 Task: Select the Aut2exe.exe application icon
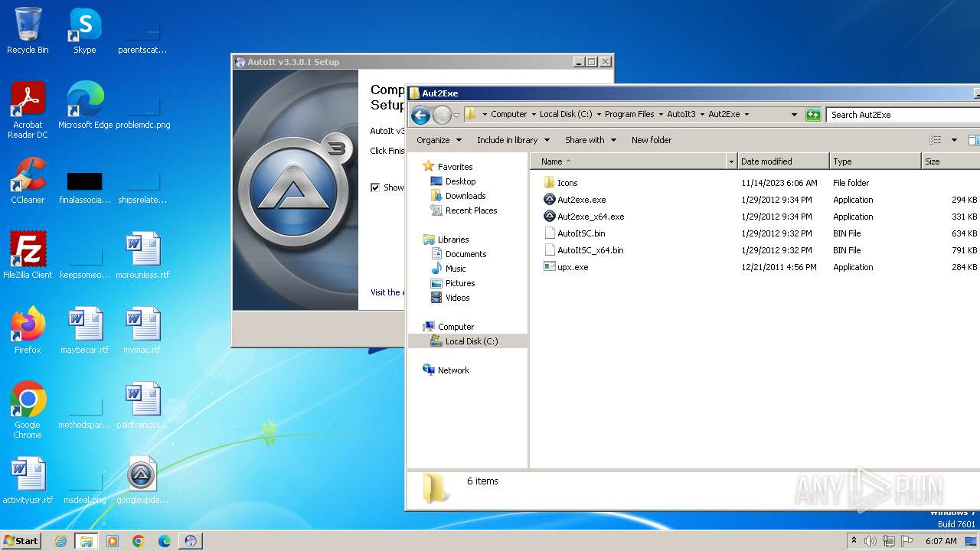pyautogui.click(x=549, y=200)
